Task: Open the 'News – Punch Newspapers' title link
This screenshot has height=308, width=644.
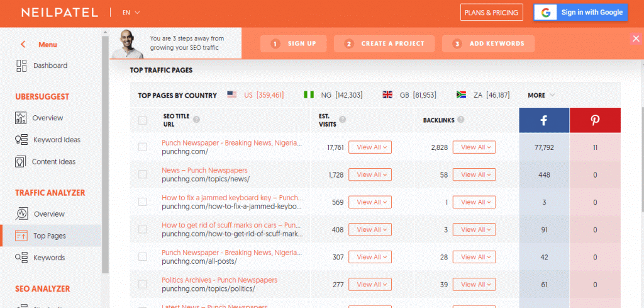Action: pos(204,170)
